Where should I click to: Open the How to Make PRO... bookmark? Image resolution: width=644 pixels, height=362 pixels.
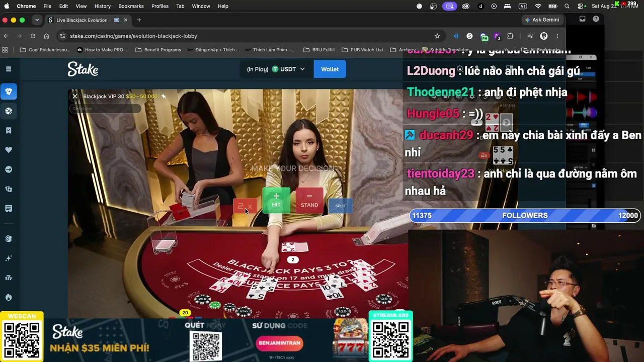click(x=102, y=50)
